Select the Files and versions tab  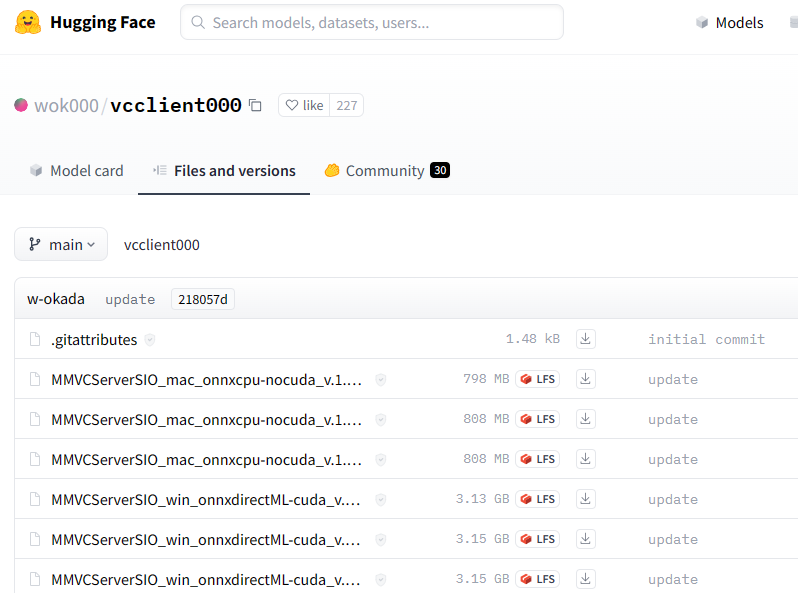(x=224, y=171)
